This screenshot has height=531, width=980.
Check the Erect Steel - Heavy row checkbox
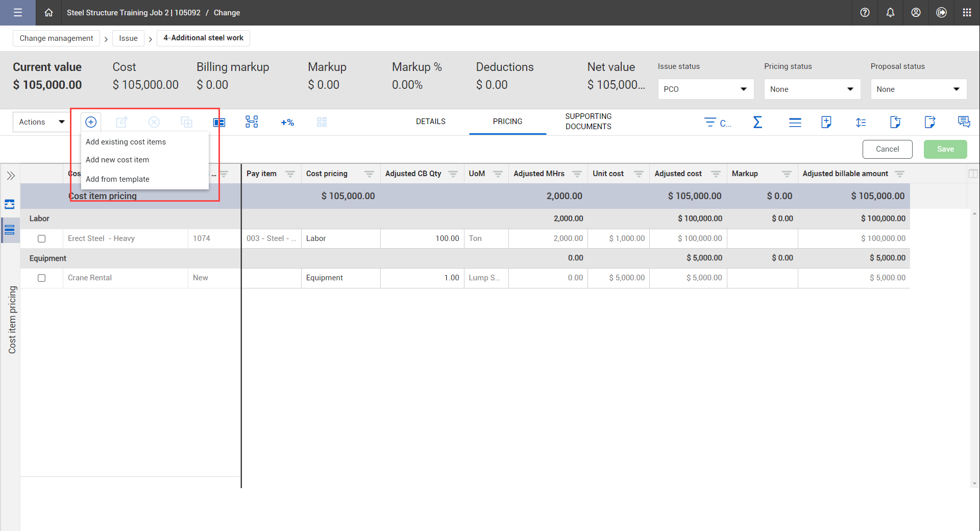coord(42,238)
